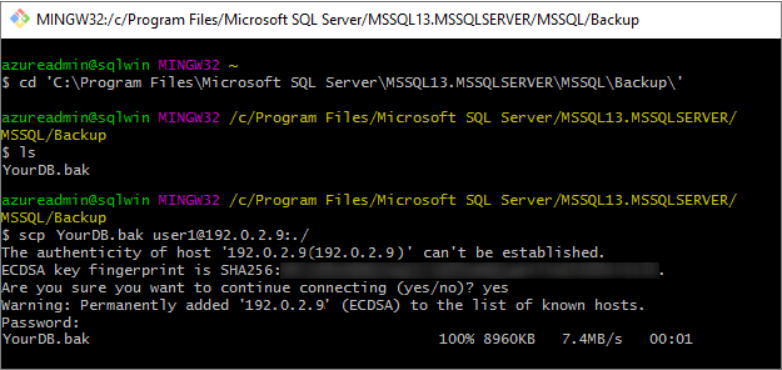Click the blurred SHA256 fingerprint

click(x=469, y=271)
